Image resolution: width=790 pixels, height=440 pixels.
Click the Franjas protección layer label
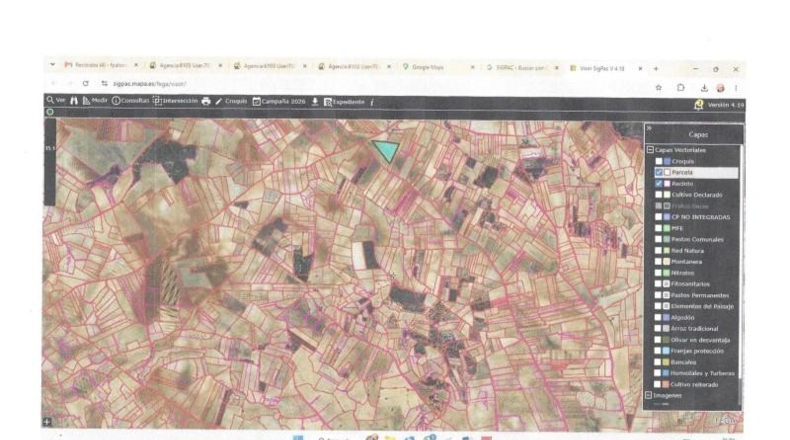click(x=697, y=351)
